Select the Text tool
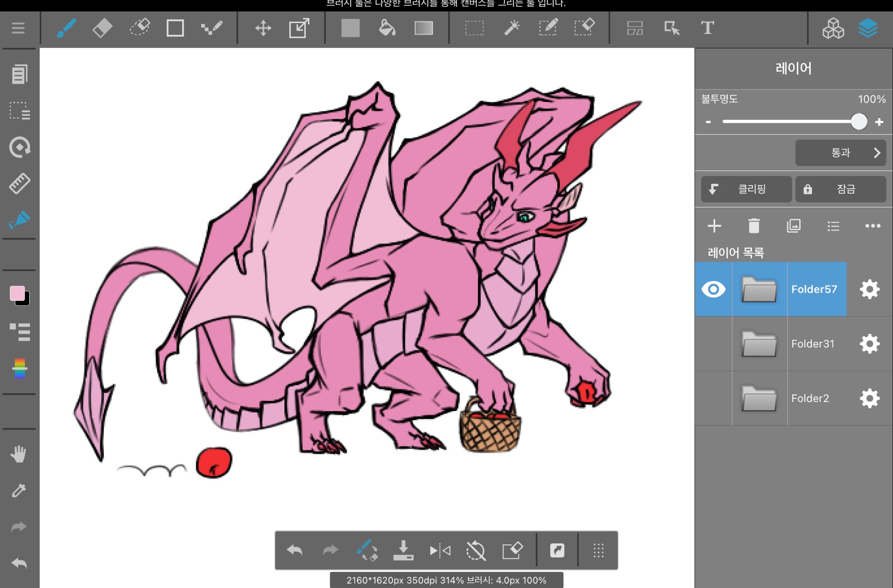The height and width of the screenshot is (588, 893). 707,28
